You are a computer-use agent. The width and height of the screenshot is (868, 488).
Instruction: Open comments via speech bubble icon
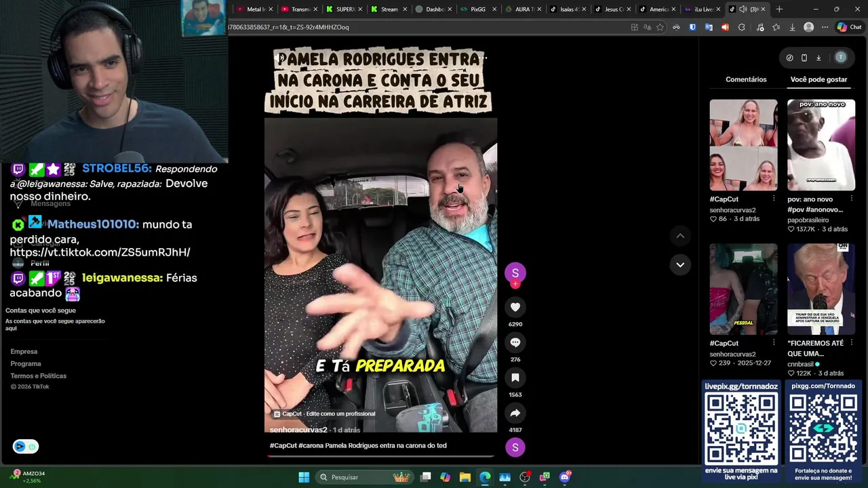point(515,342)
